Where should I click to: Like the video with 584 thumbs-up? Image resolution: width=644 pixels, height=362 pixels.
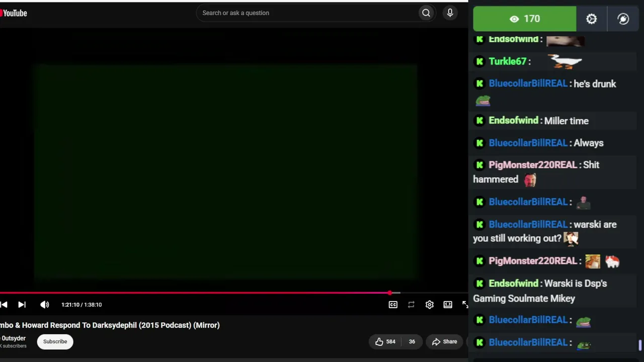[x=385, y=342]
